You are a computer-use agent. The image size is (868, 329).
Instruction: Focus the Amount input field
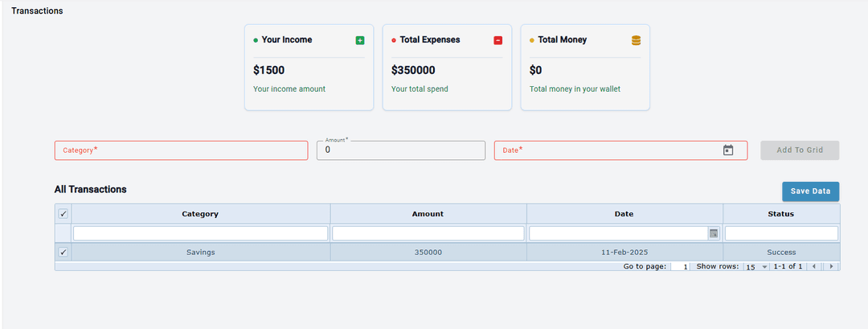point(401,150)
